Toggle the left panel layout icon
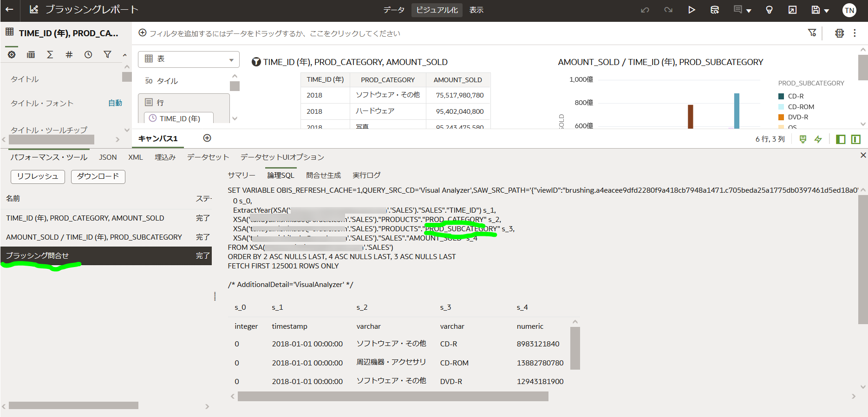Viewport: 868px width, 417px height. click(840, 139)
